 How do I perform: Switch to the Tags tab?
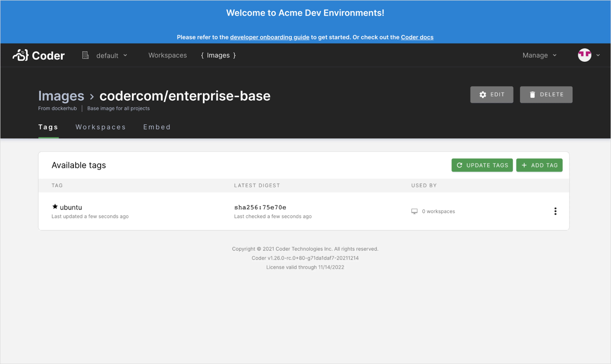pyautogui.click(x=48, y=127)
